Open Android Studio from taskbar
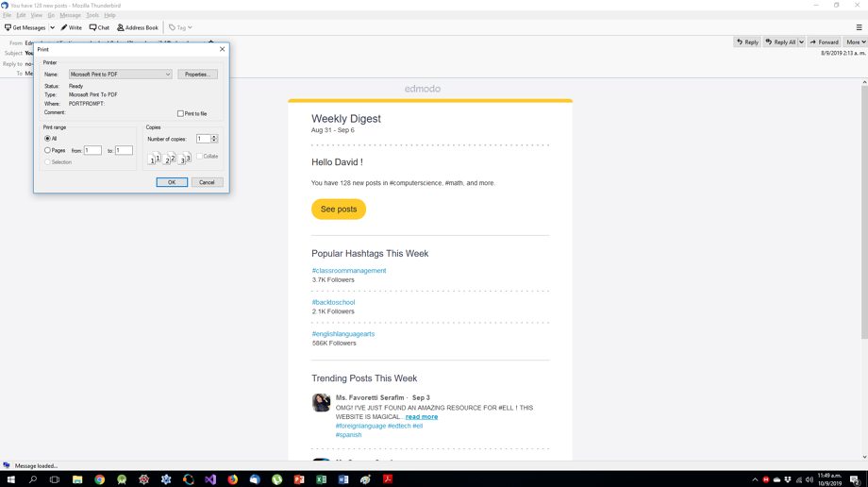 coord(122,479)
